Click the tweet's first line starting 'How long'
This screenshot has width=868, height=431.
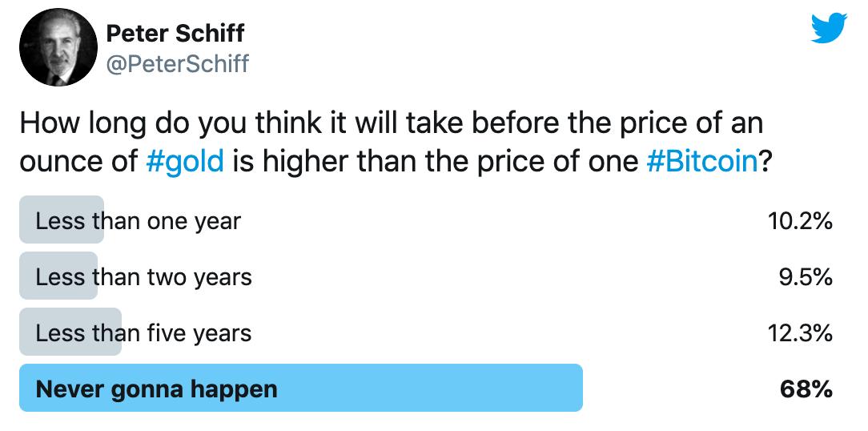[x=392, y=123]
